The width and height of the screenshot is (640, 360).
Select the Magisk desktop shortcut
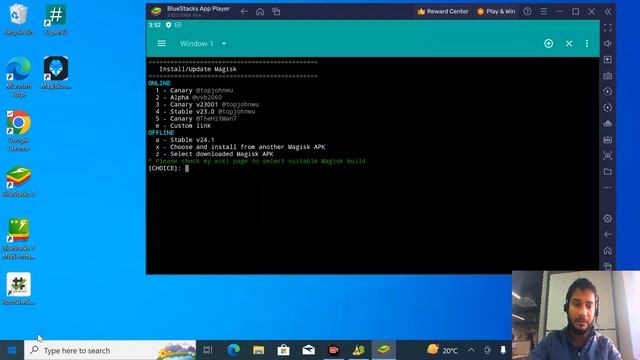coord(56,73)
